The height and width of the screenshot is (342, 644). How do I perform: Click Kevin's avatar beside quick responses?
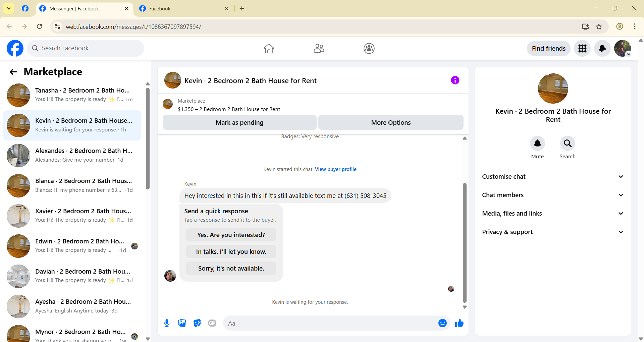click(x=170, y=276)
